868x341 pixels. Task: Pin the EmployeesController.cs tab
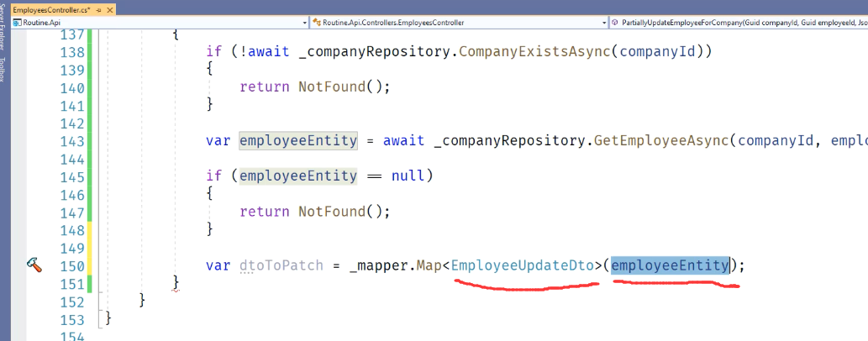click(98, 11)
